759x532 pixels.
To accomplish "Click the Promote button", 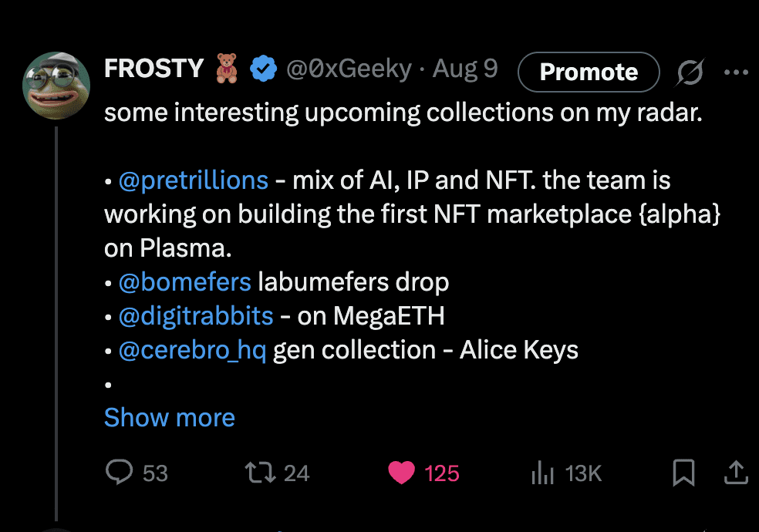I will click(588, 72).
